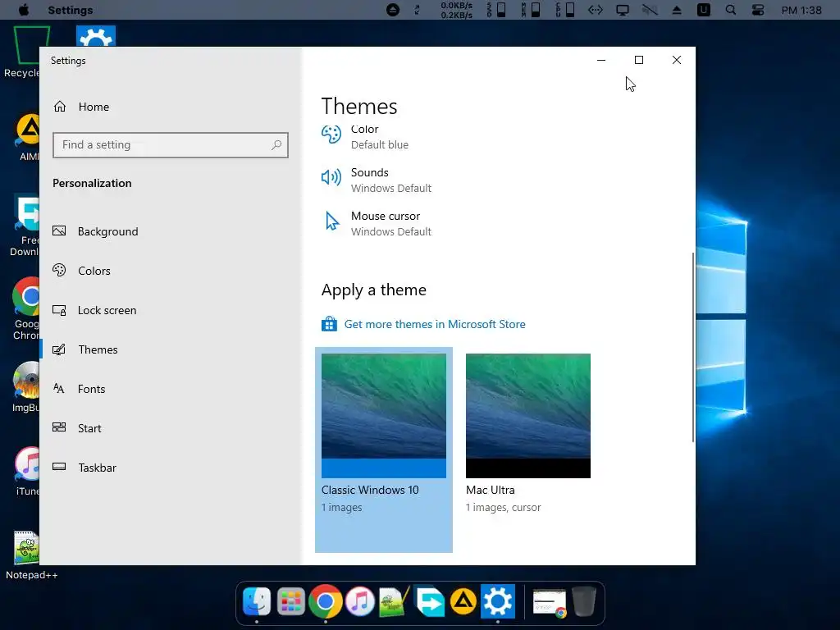Click the display icon in the menu bar

point(623,10)
